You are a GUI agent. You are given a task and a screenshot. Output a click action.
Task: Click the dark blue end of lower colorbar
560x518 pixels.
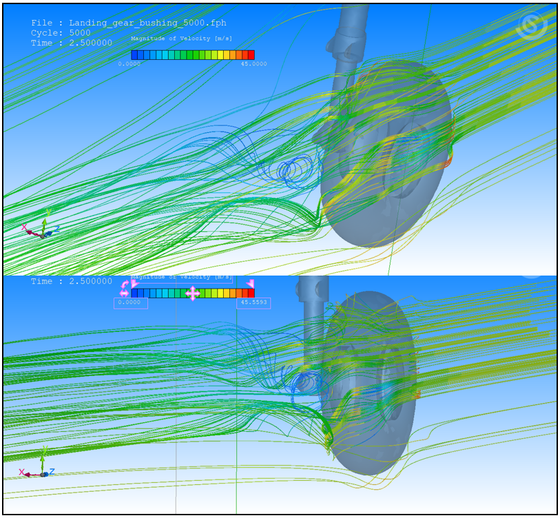point(134,293)
